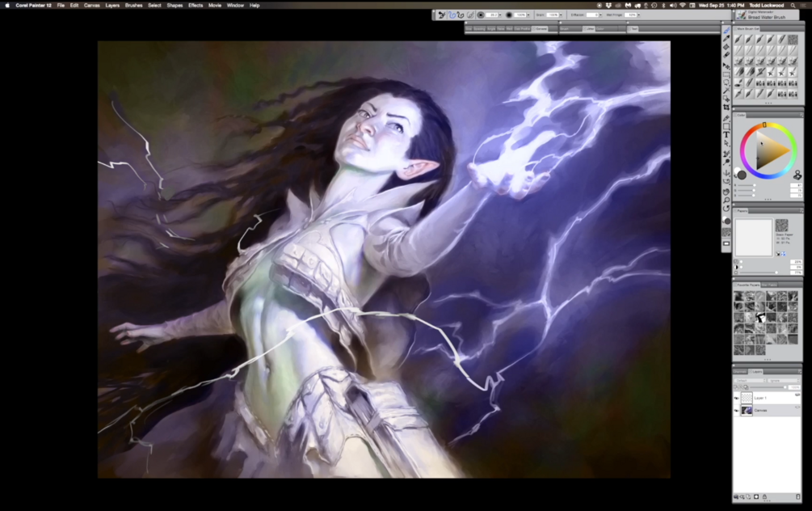Image resolution: width=812 pixels, height=511 pixels.
Task: Open the Jitter panel tab
Action: point(589,29)
